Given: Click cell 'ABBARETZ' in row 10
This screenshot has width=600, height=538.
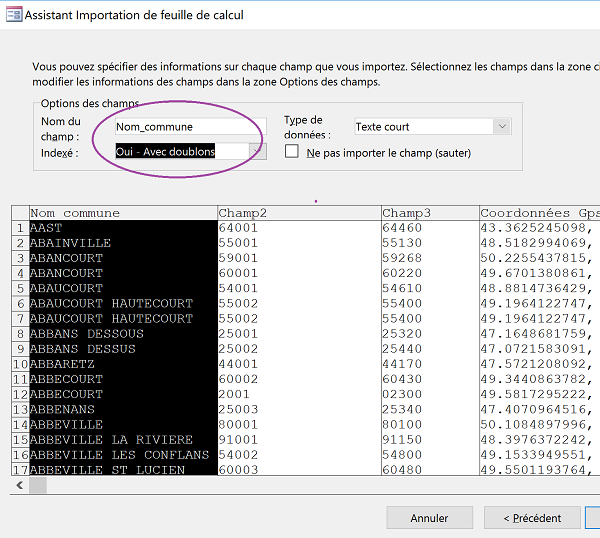Looking at the screenshot, I should coord(123,364).
